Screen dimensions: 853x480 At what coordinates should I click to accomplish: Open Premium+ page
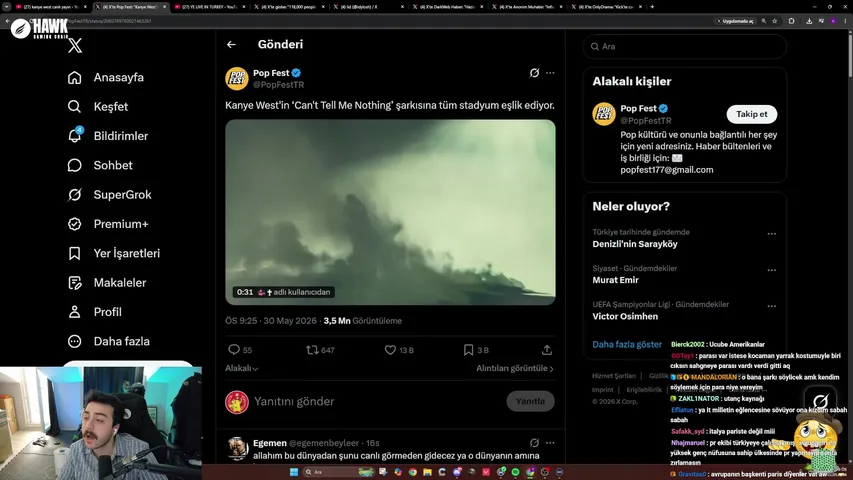coord(108,224)
